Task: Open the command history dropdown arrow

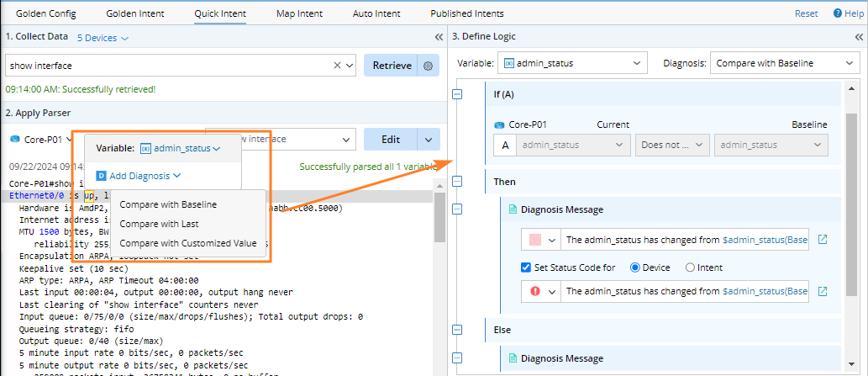Action: [x=350, y=66]
